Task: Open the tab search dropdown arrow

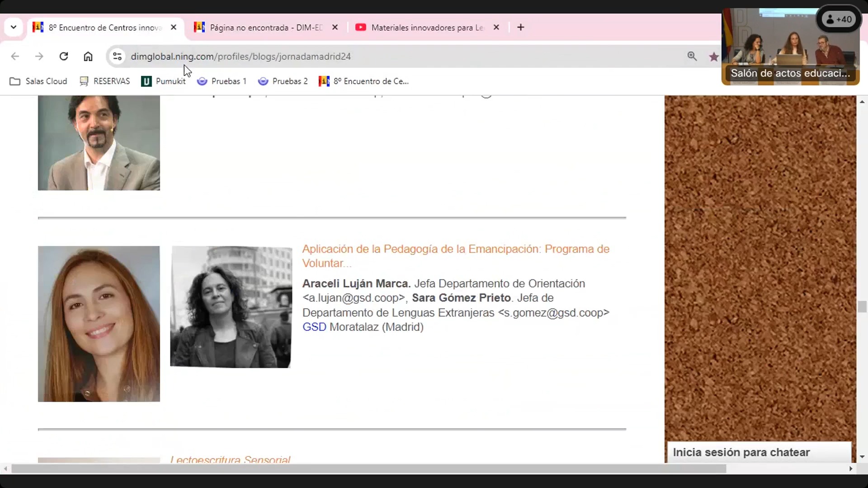Action: point(14,27)
